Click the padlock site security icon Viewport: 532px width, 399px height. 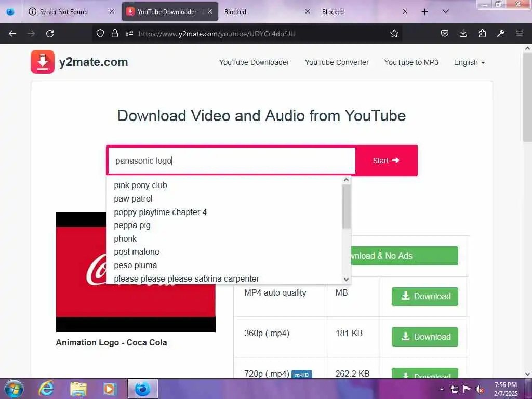click(x=115, y=33)
